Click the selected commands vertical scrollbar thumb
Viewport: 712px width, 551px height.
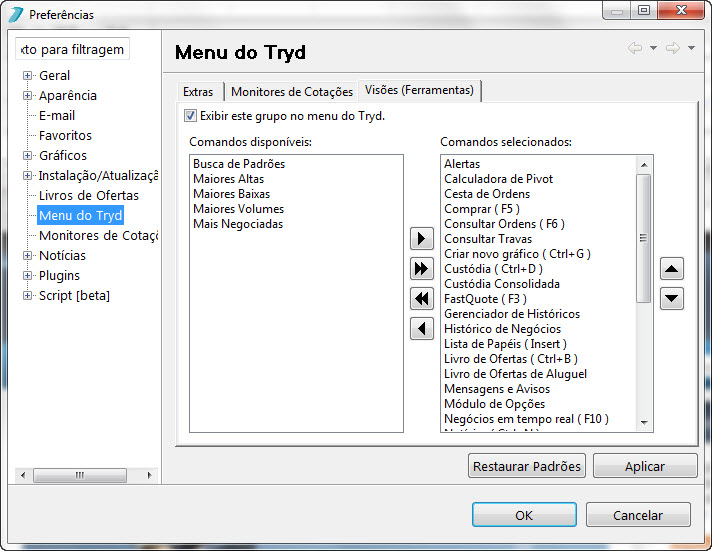(x=643, y=238)
